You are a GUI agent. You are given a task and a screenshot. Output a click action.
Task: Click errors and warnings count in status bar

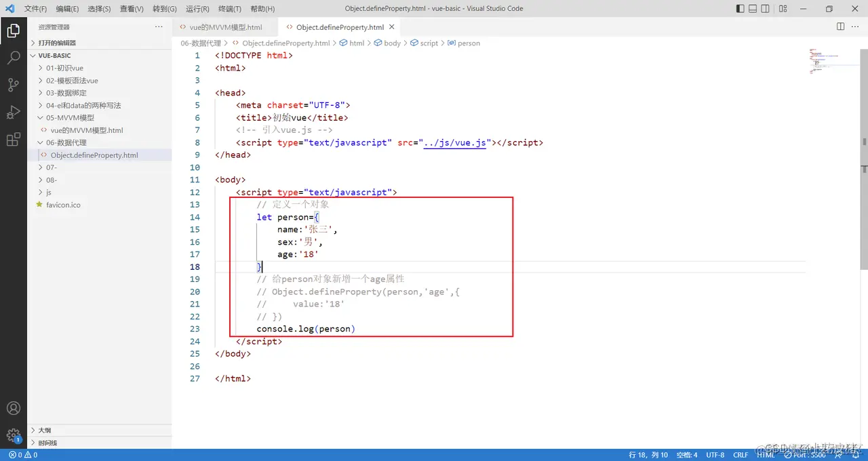[24, 455]
